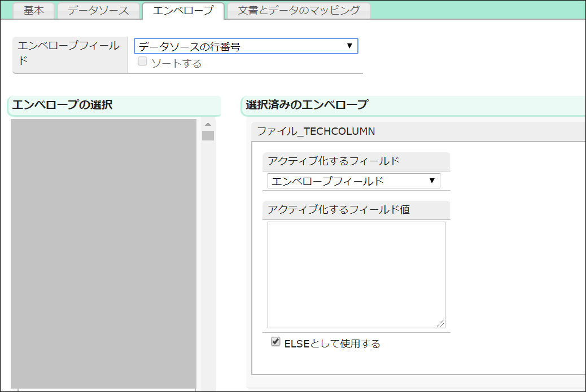Click the scroll up arrow of envelope list
This screenshot has width=586, height=392.
[x=208, y=124]
